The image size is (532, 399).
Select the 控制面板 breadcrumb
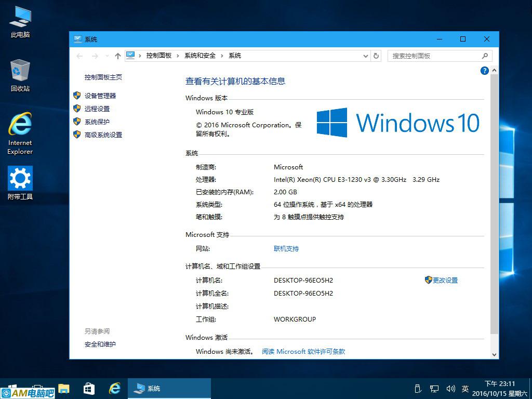pyautogui.click(x=159, y=56)
